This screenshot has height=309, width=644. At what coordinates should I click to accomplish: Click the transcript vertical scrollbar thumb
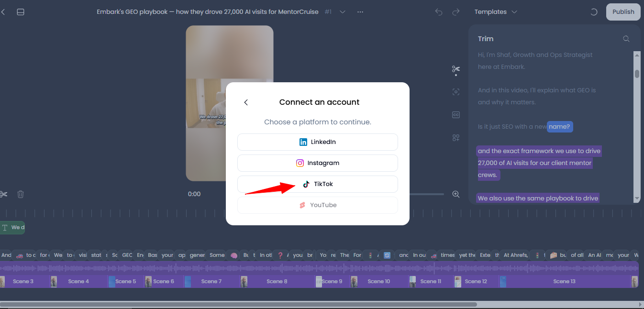pyautogui.click(x=637, y=74)
